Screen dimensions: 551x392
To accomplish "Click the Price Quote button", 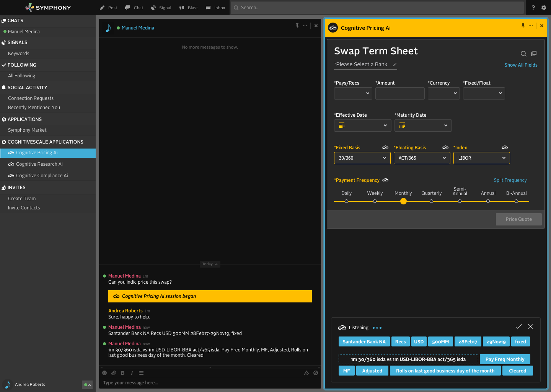I will click(519, 219).
